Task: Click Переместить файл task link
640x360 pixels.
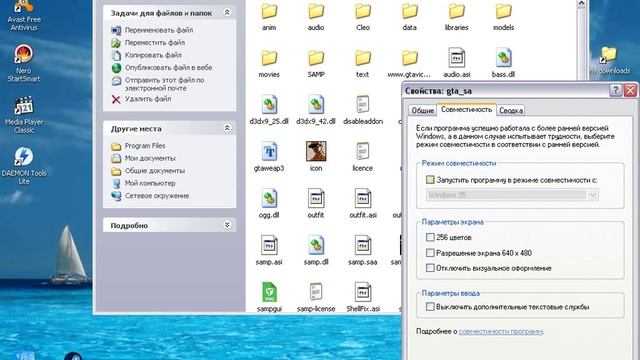Action: click(155, 42)
